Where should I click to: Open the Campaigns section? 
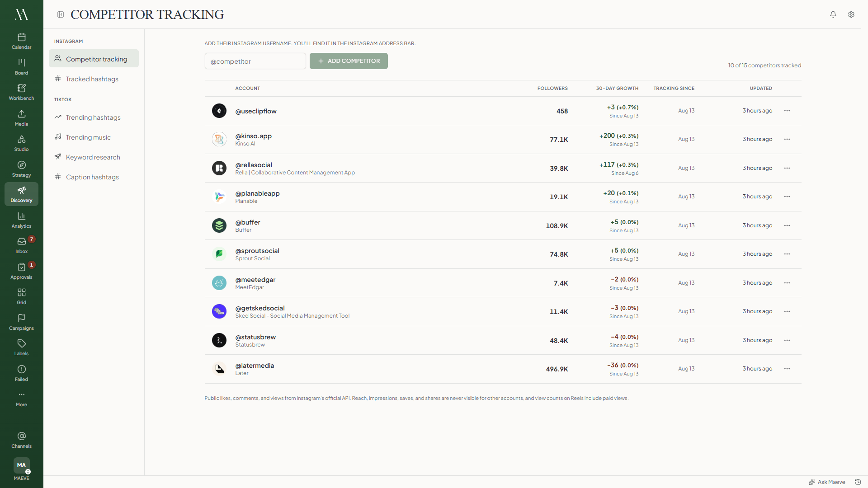[21, 322]
